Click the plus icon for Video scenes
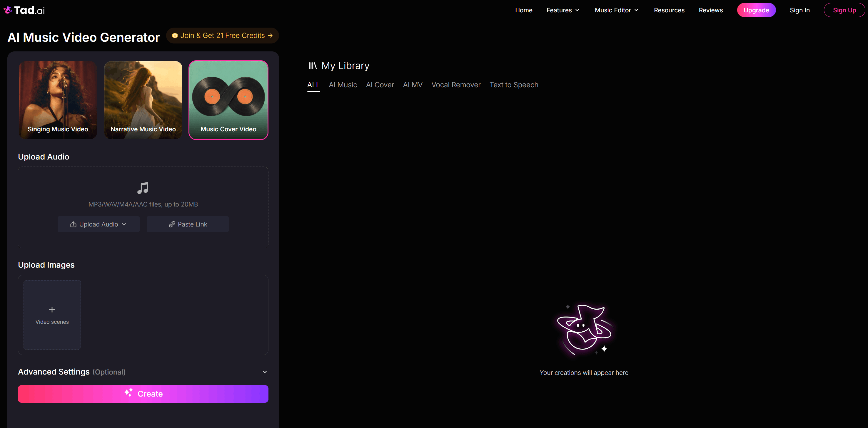 pyautogui.click(x=52, y=309)
